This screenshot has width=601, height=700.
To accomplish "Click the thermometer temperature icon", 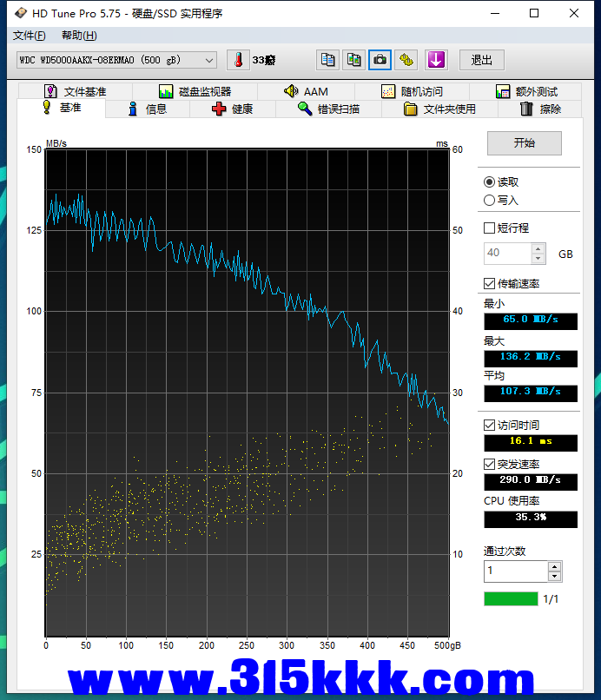I will pos(237,60).
